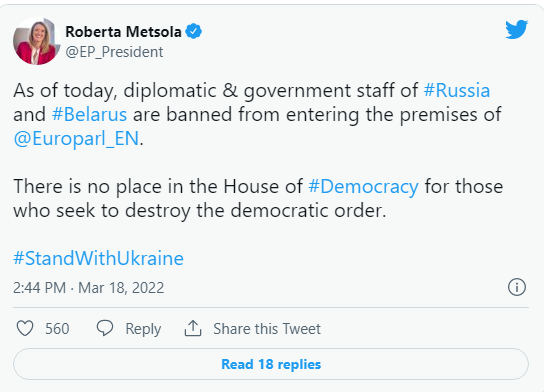Click the 2:44 PM Mar 18, 2022 timestamp
Viewport: 544px width, 392px height.
point(88,288)
